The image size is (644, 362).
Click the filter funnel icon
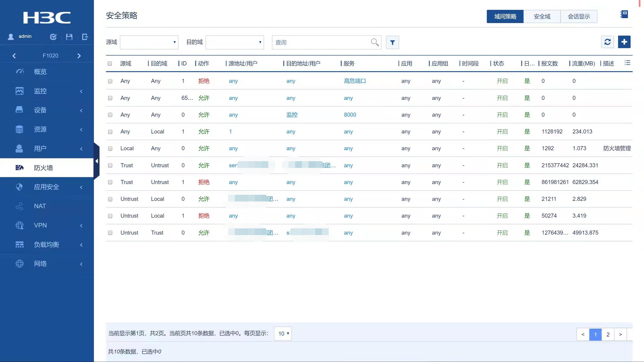point(392,43)
